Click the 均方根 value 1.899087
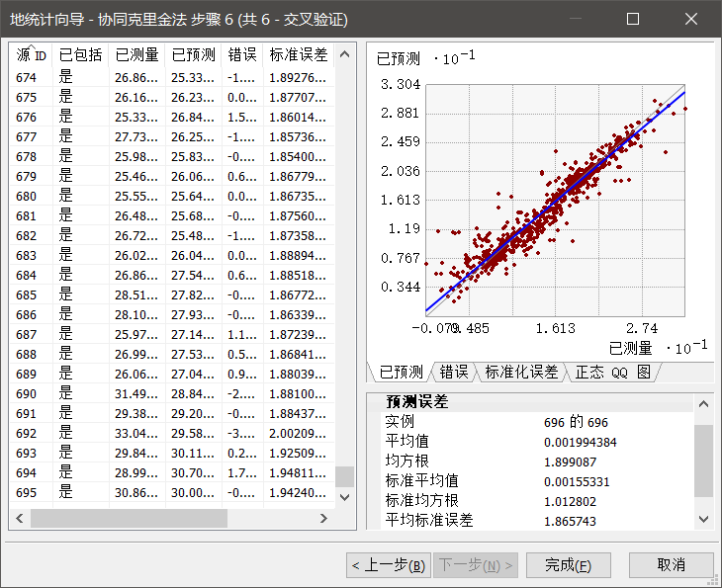The image size is (722, 588). tap(570, 462)
